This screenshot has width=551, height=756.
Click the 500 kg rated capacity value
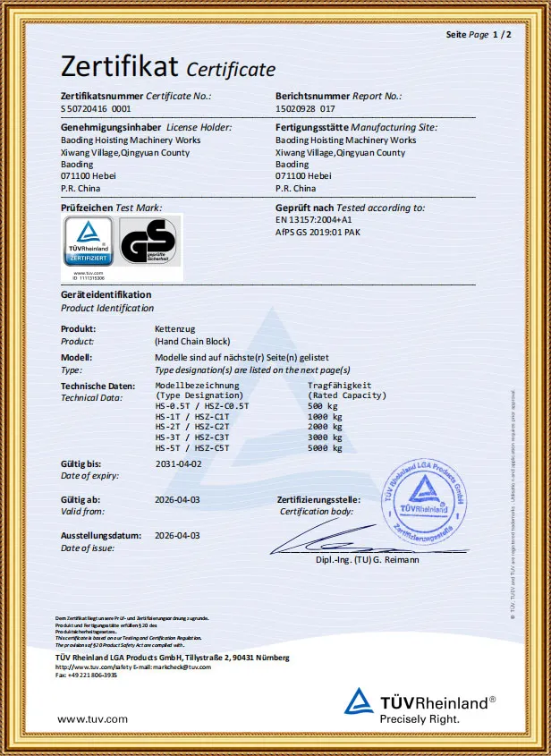point(323,406)
